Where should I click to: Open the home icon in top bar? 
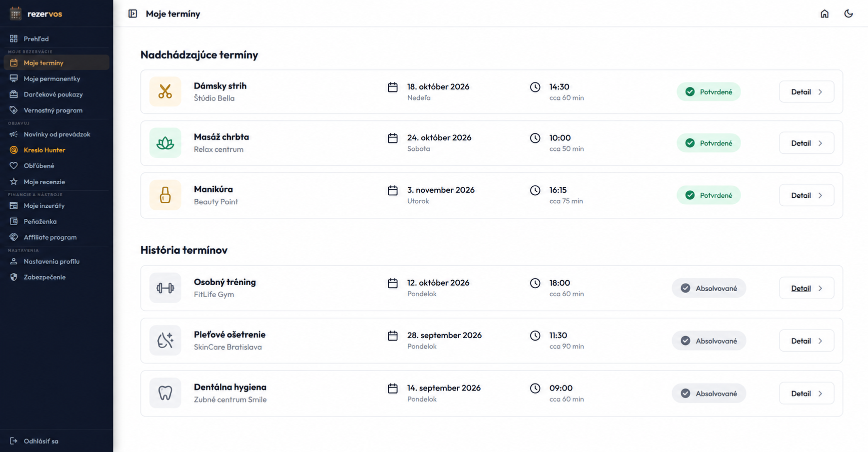pos(825,13)
